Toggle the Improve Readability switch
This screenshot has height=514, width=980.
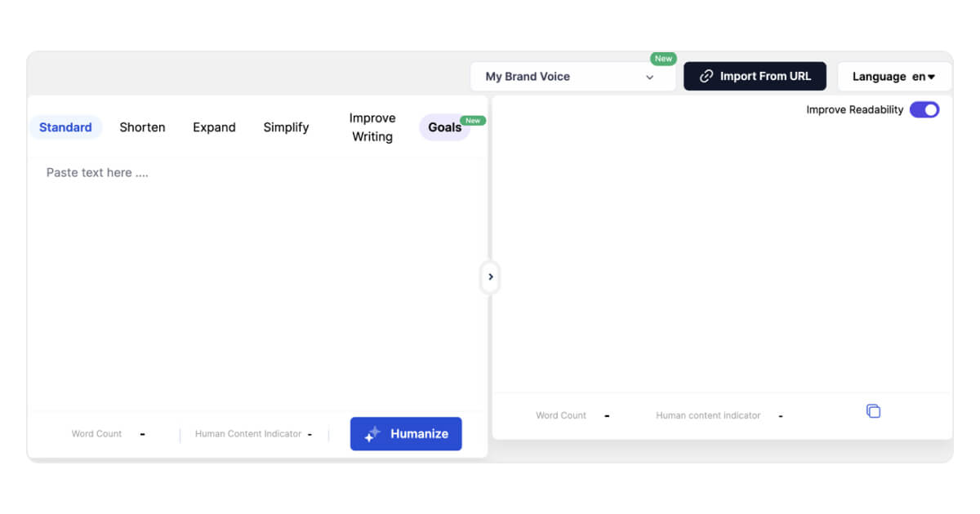(924, 109)
